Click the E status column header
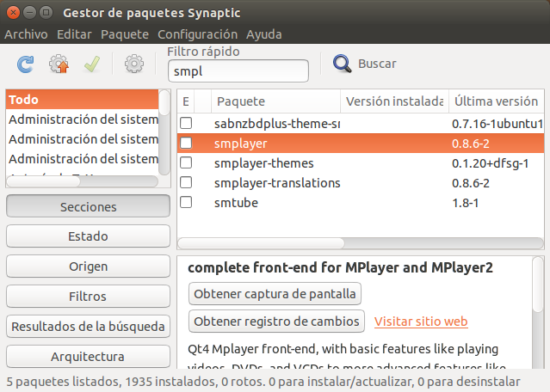The height and width of the screenshot is (392, 550). click(186, 101)
